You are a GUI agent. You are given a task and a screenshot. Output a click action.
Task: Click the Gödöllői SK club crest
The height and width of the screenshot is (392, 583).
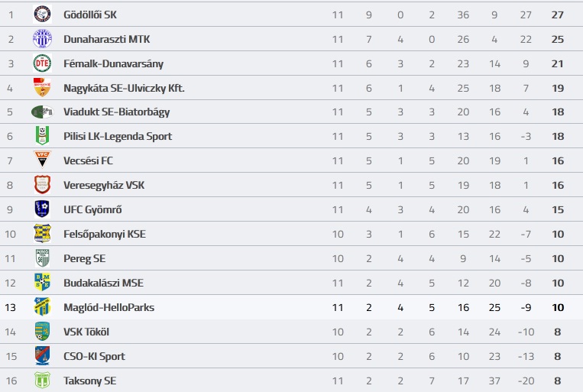pyautogui.click(x=42, y=15)
